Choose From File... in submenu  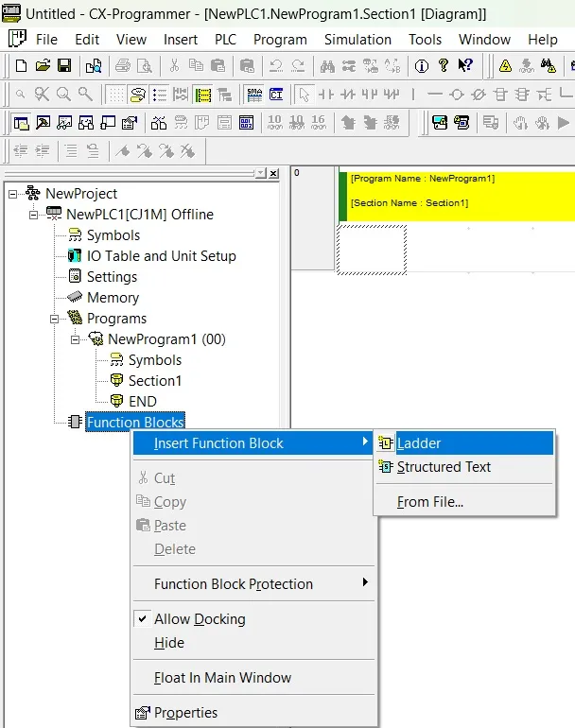pyautogui.click(x=464, y=502)
